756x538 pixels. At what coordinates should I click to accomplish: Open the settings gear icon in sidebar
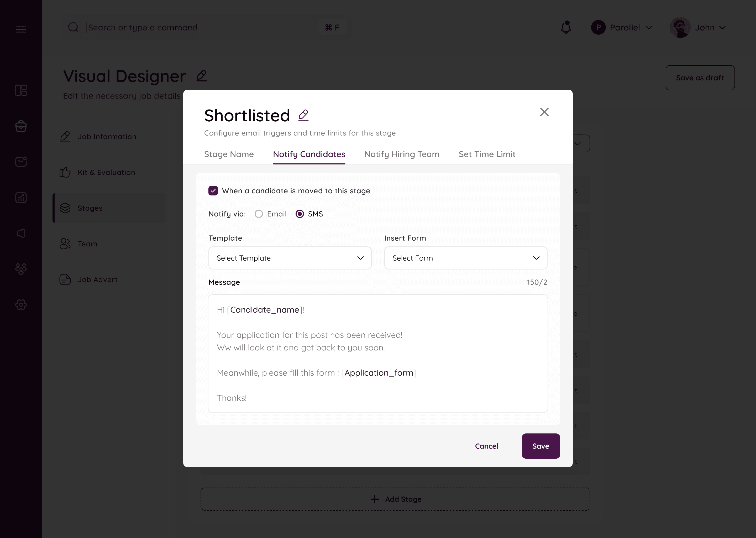(21, 305)
